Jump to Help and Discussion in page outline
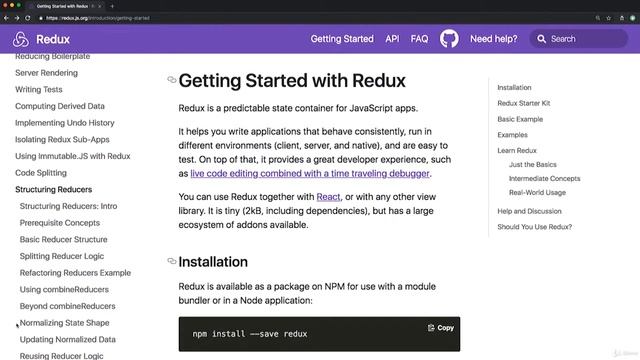The image size is (640, 360). pos(529,211)
